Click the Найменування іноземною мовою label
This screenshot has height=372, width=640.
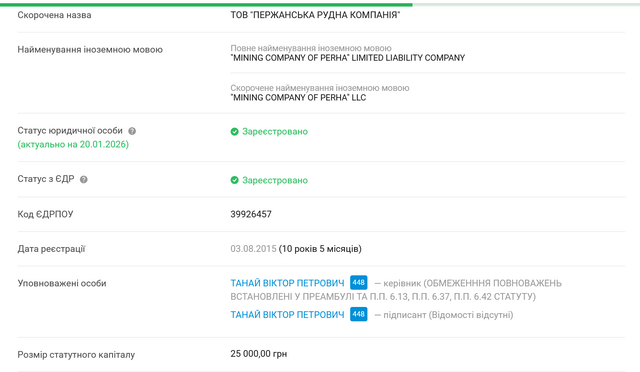(90, 50)
